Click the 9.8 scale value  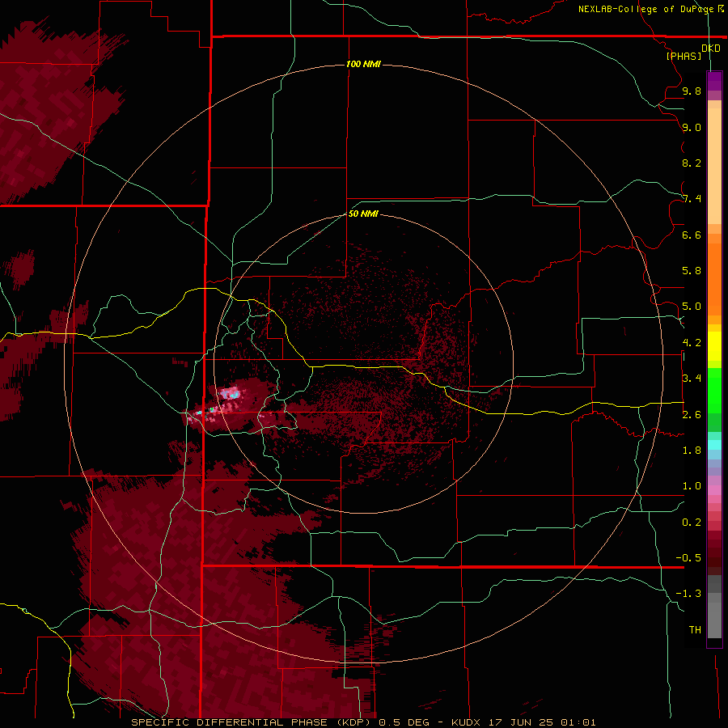point(692,91)
